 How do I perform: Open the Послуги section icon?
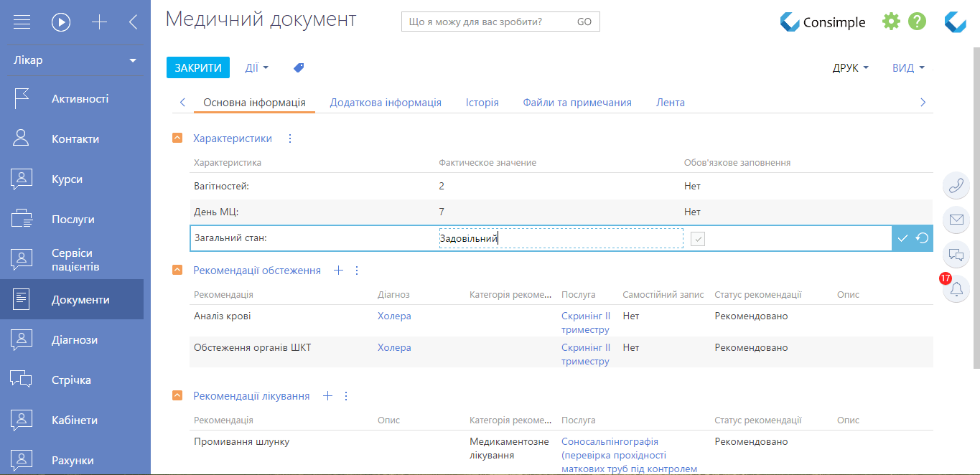coord(22,220)
